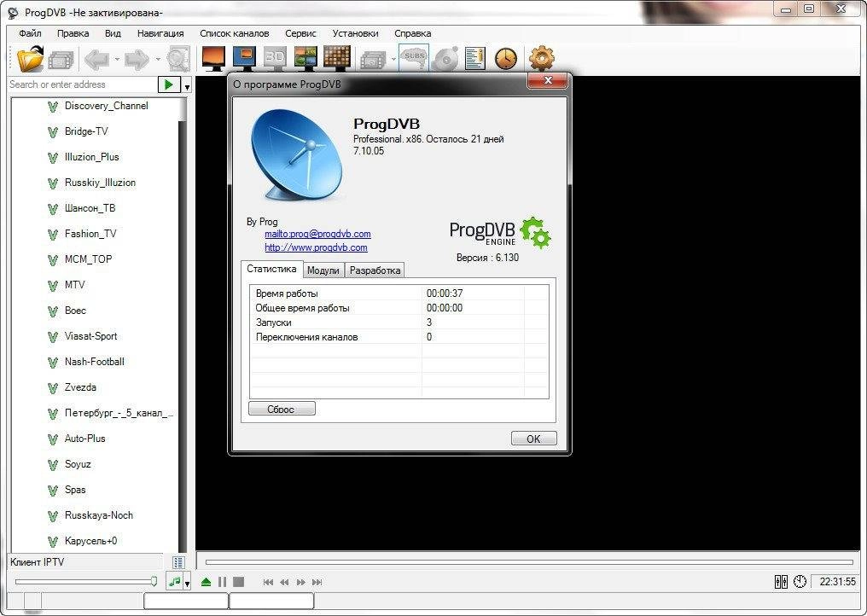Open the Файл menu
The height and width of the screenshot is (616, 867).
pos(30,33)
